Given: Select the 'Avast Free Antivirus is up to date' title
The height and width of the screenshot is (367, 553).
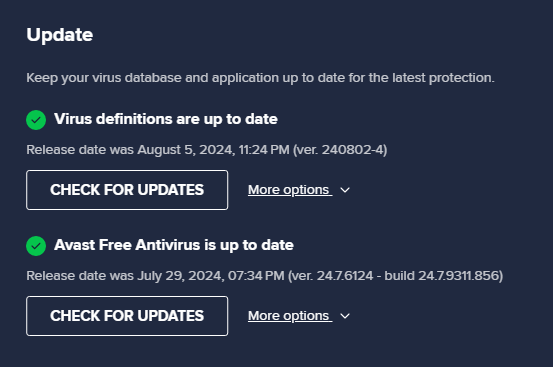Looking at the screenshot, I should tap(174, 245).
